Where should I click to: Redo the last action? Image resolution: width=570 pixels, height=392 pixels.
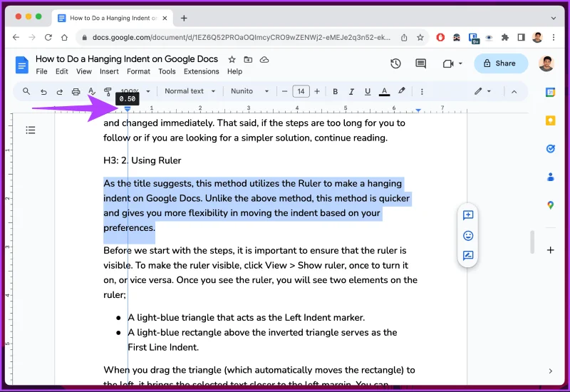click(x=60, y=92)
